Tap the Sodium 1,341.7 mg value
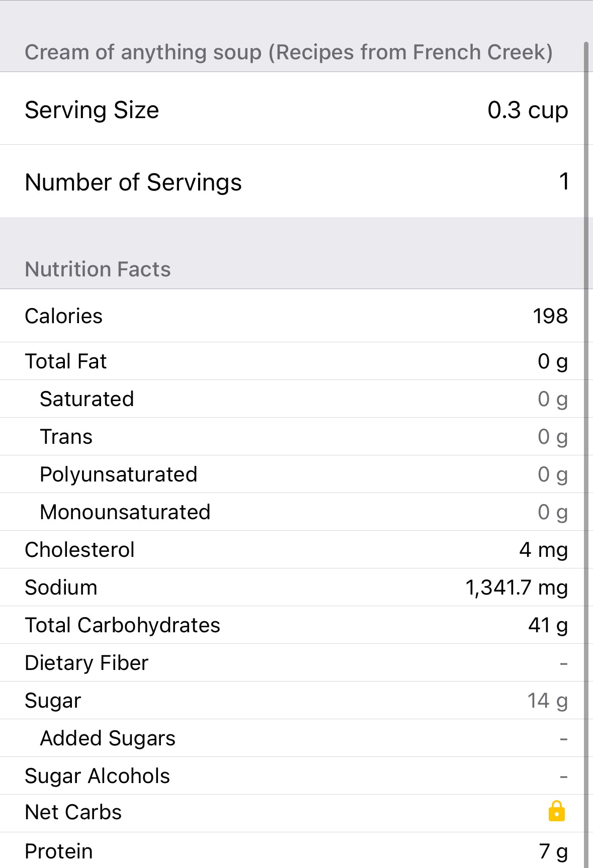This screenshot has height=868, width=593. (x=517, y=588)
